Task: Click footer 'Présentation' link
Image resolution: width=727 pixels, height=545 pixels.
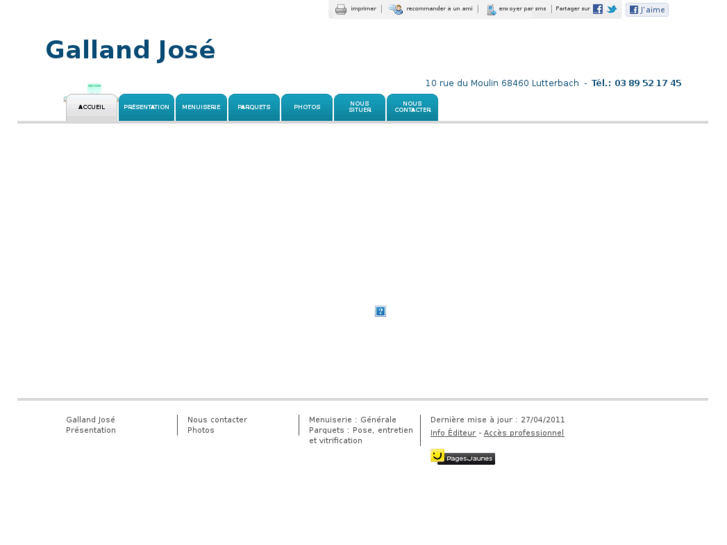Action: 91,430
